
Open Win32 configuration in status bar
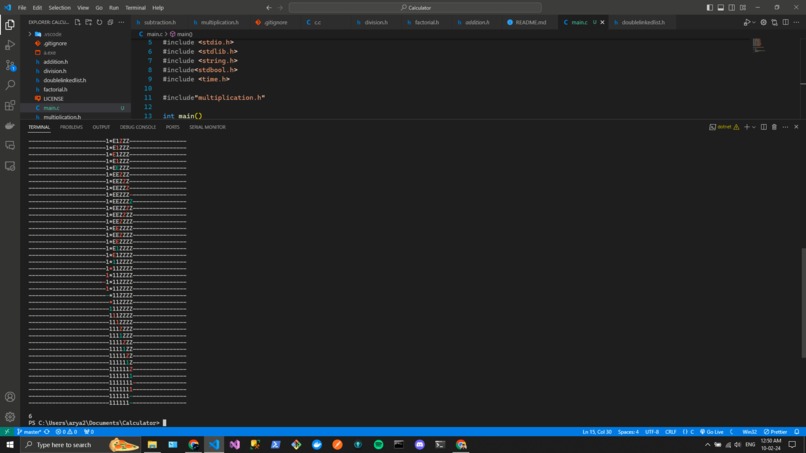pyautogui.click(x=749, y=432)
